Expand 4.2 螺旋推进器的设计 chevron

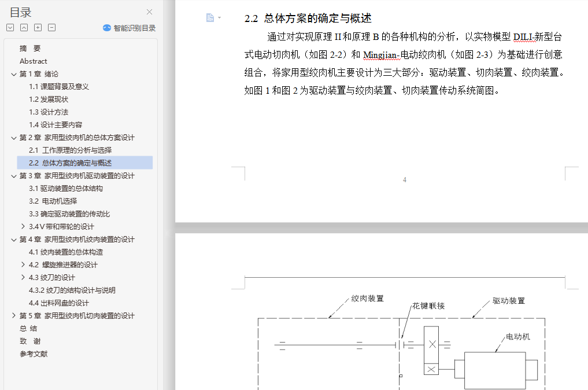pyautogui.click(x=23, y=264)
